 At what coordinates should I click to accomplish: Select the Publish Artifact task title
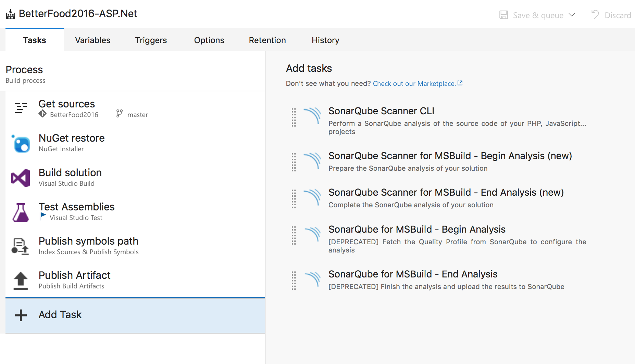pos(74,275)
